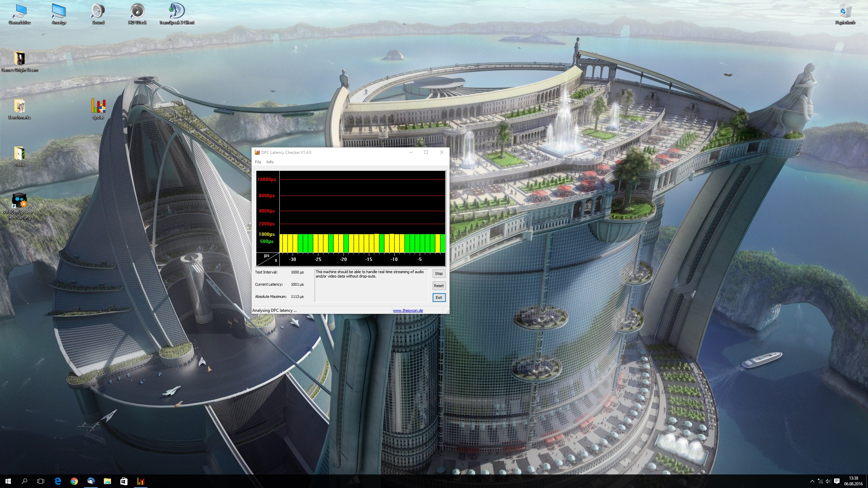Viewport: 868px width, 488px height.
Task: Open the File menu
Action: pyautogui.click(x=258, y=162)
